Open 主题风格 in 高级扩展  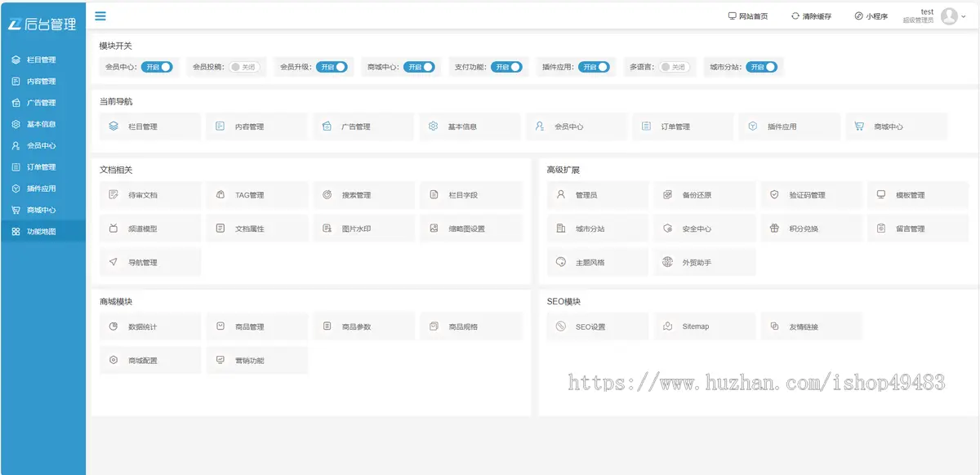click(x=598, y=262)
